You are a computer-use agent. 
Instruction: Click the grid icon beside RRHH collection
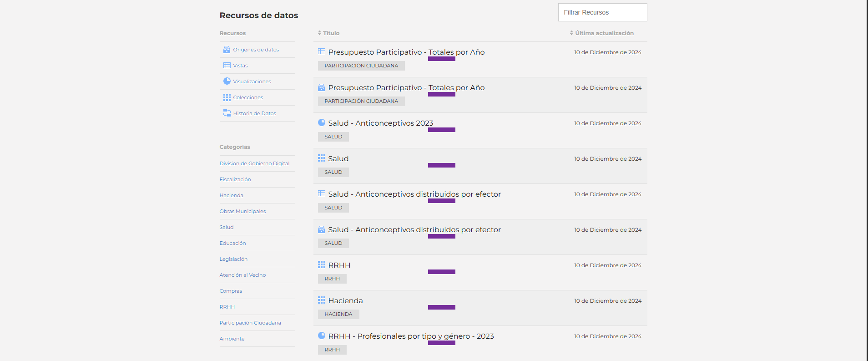click(x=322, y=264)
